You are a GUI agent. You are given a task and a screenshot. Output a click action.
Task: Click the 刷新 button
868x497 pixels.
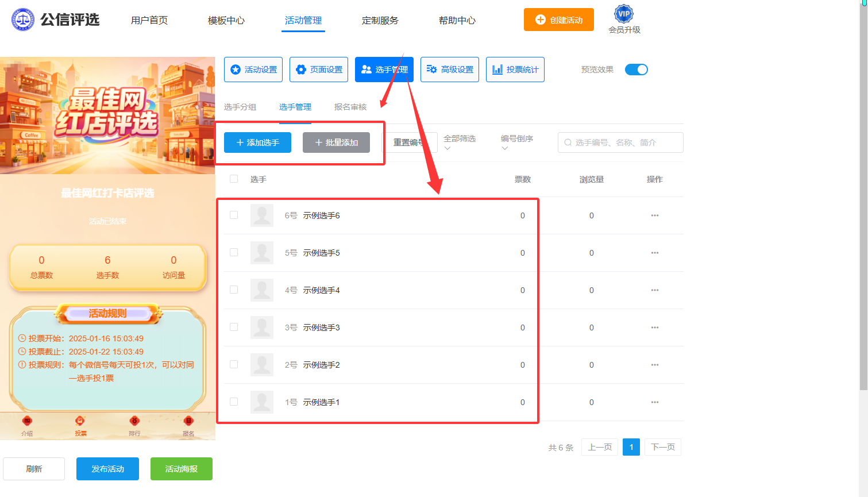(34, 469)
